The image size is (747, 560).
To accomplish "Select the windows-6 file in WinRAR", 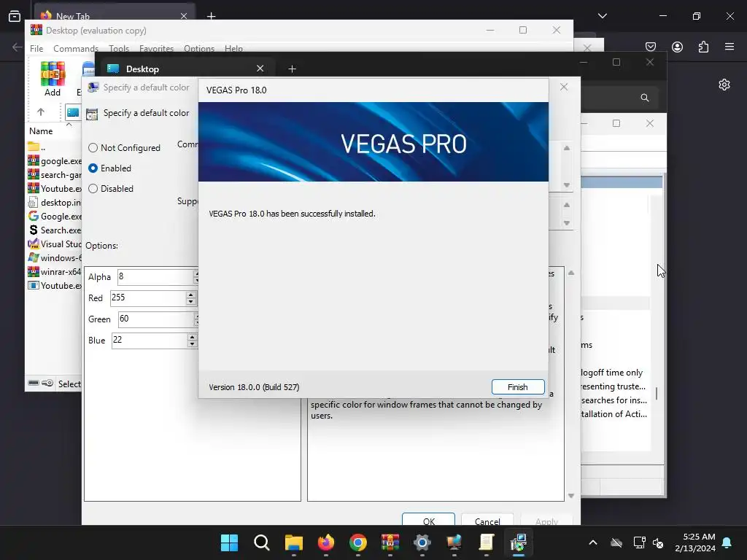I will click(54, 257).
